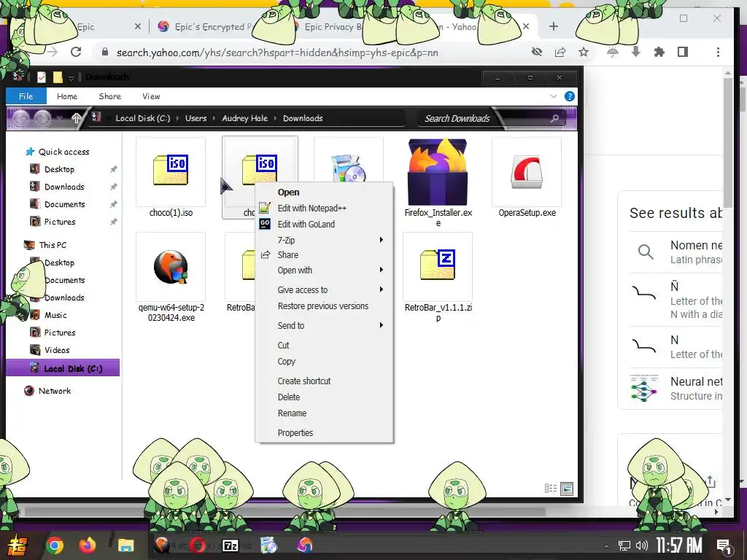Open the Neural network search suggestion
The width and height of the screenshot is (747, 560).
click(676, 388)
